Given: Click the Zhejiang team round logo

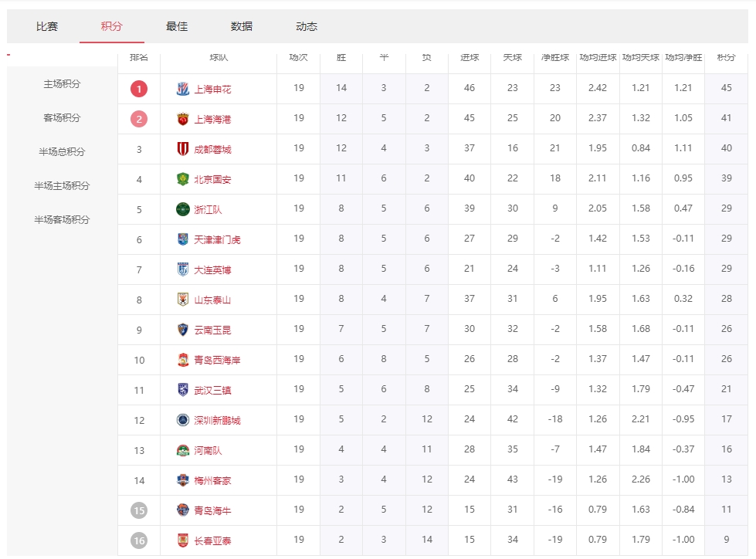Looking at the screenshot, I should (183, 209).
